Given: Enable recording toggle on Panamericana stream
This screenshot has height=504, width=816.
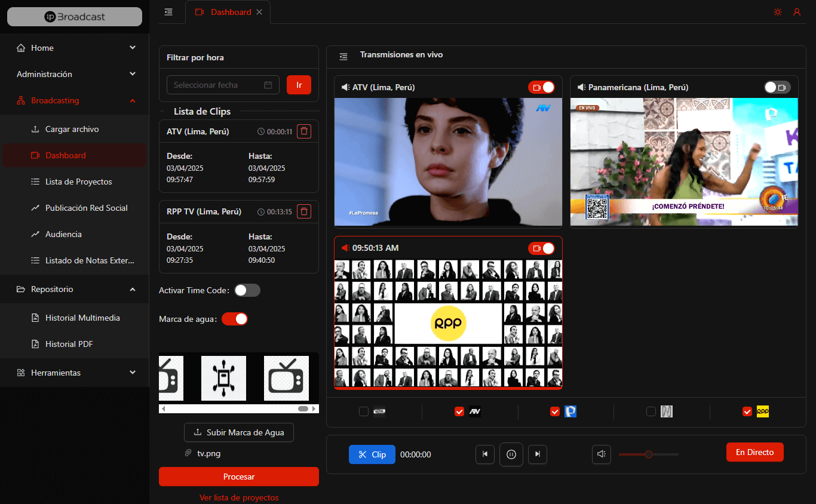Looking at the screenshot, I should pos(777,87).
